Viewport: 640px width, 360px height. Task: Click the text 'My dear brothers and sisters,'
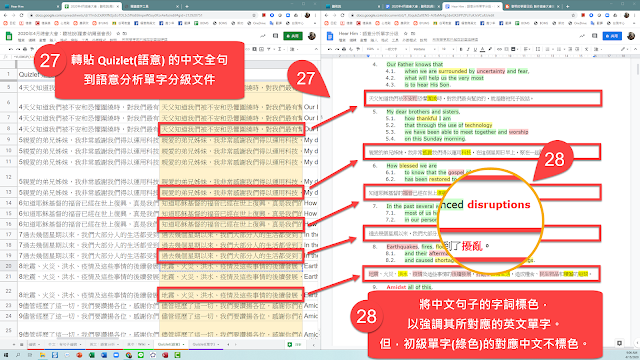coord(423,111)
